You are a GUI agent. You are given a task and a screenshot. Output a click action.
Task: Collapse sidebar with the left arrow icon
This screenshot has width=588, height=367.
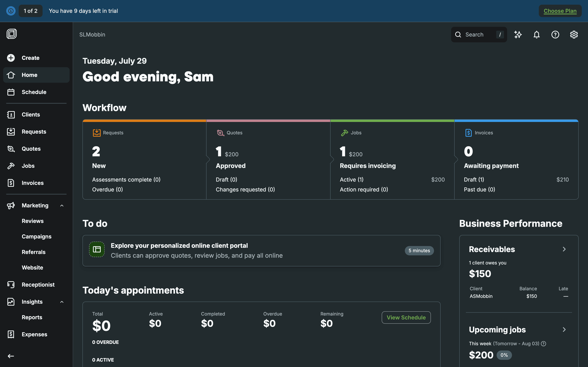point(11,356)
